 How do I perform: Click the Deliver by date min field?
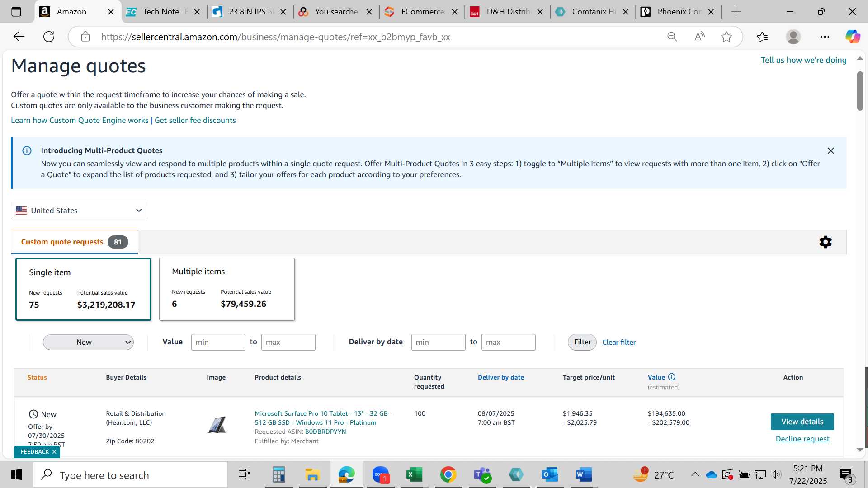click(x=438, y=343)
